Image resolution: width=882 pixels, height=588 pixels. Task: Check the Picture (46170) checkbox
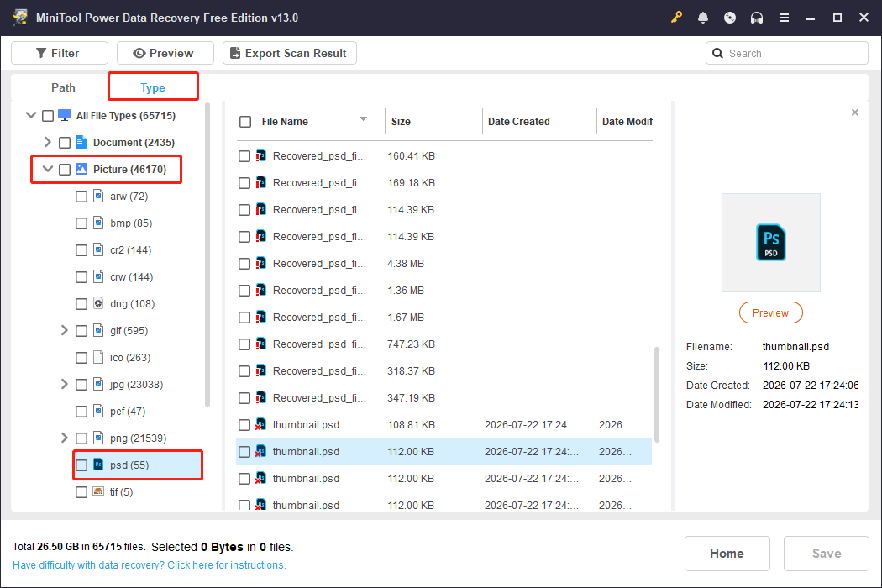tap(65, 170)
